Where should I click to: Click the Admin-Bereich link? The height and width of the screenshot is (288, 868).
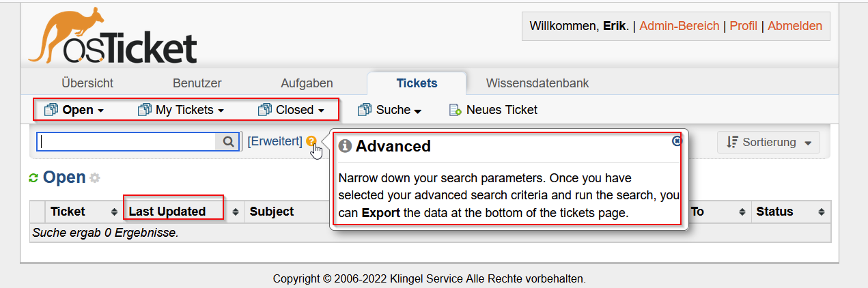pos(679,26)
